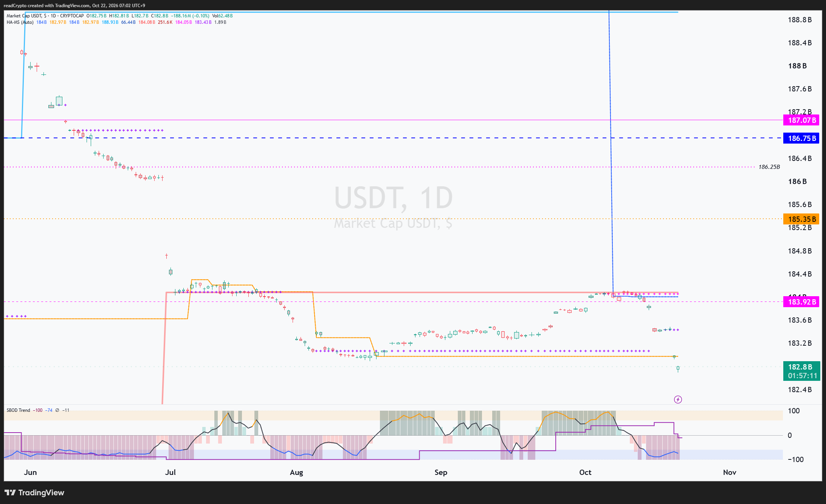Click the -74 blue SBOD Trend value

coord(49,410)
